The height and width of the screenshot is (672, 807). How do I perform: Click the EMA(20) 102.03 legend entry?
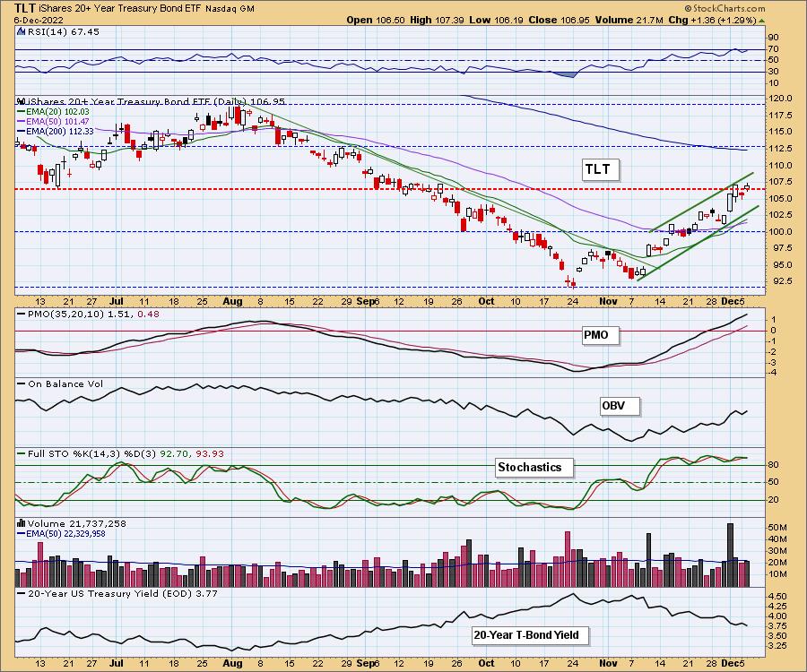(53, 112)
